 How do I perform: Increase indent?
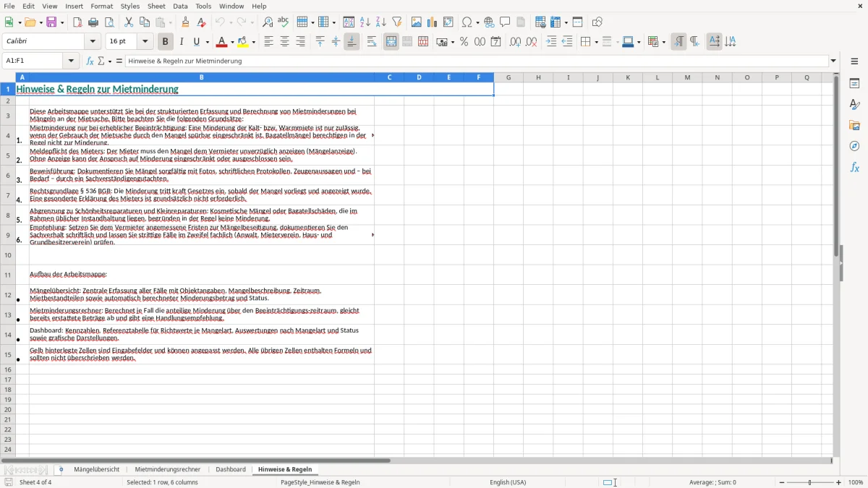(551, 42)
